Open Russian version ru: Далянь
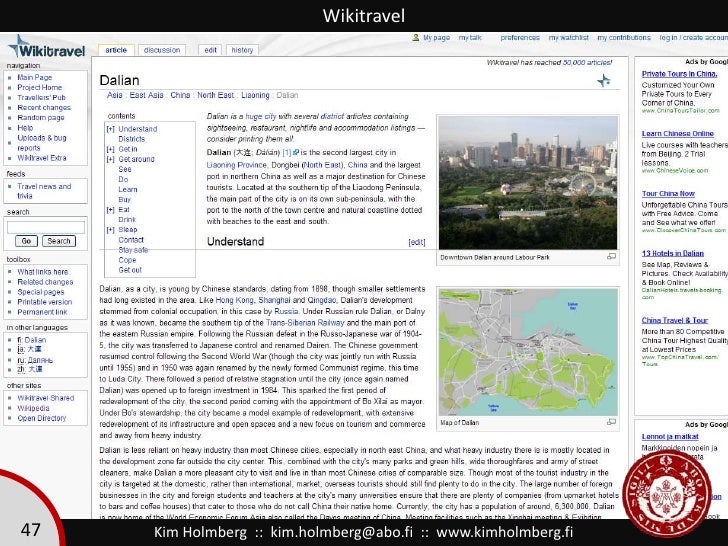This screenshot has height=546, width=728. coord(35,360)
